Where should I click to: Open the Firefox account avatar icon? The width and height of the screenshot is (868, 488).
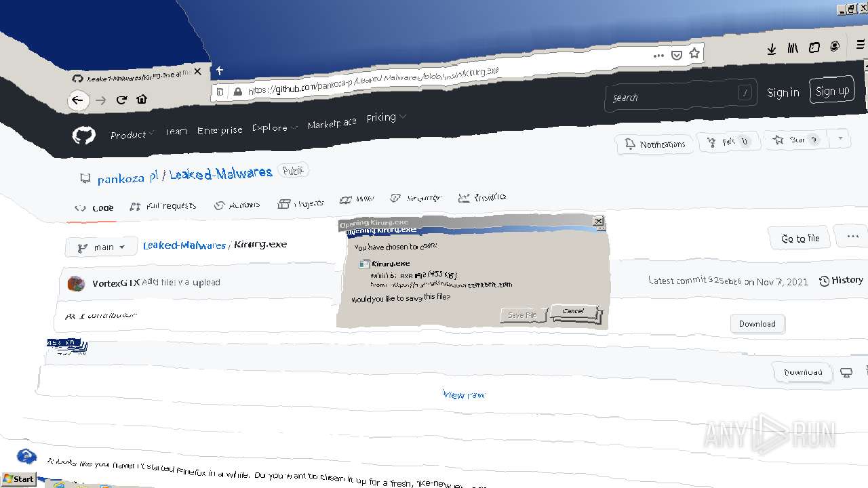click(x=835, y=46)
